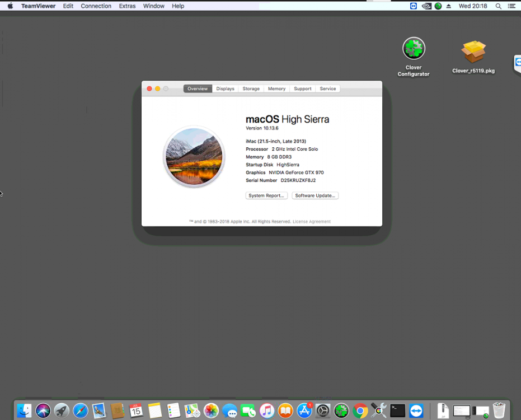Click serial number D25KRUZKF8J2 text
The image size is (521, 420).
(x=298, y=180)
